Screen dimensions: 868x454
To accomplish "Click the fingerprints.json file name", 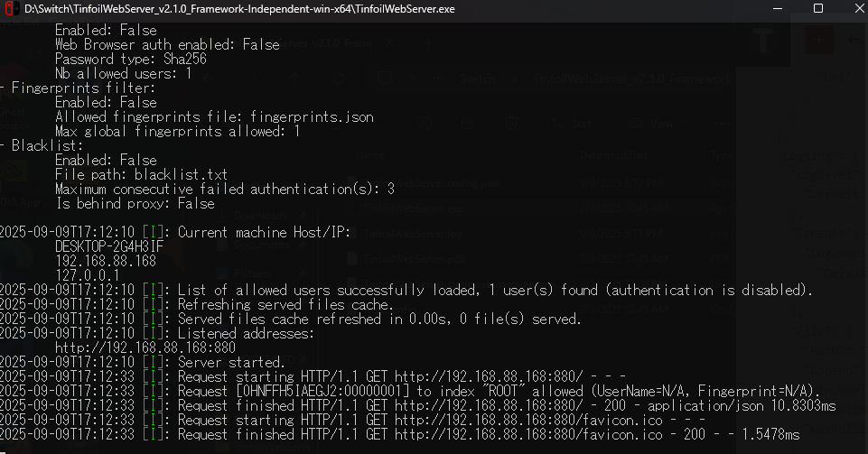I will pos(312,116).
